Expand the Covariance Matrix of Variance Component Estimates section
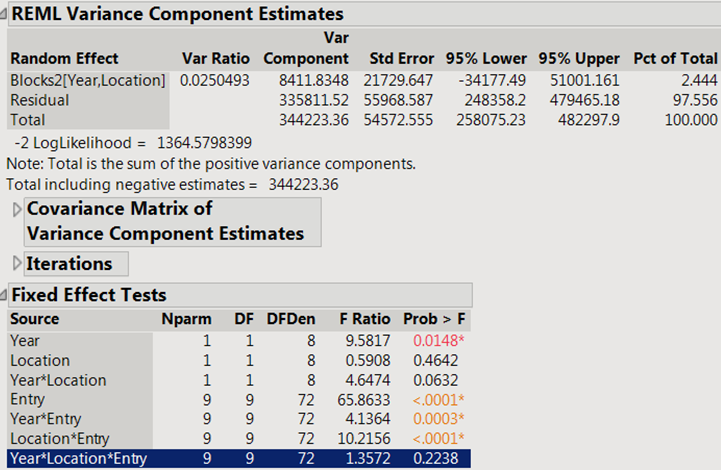This screenshot has width=721, height=470. tap(17, 210)
